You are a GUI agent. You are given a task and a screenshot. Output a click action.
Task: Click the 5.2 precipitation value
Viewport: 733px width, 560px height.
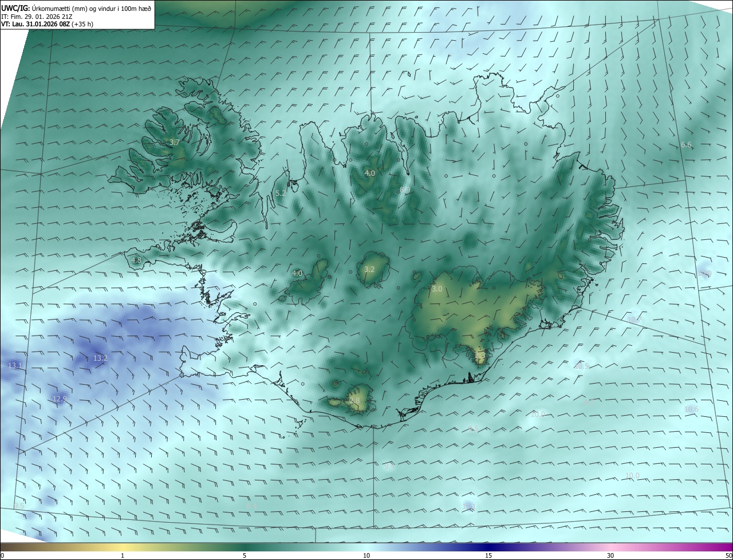281,194
